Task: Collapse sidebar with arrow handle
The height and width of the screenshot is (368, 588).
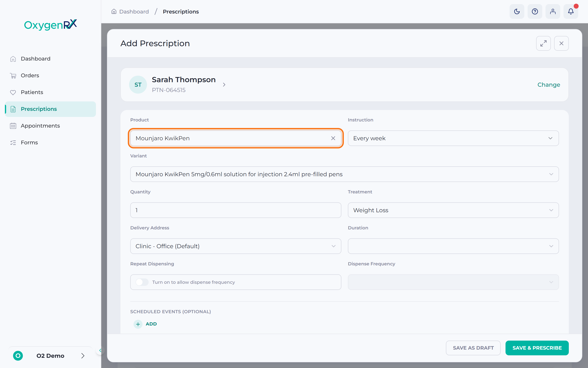Action: 100,350
